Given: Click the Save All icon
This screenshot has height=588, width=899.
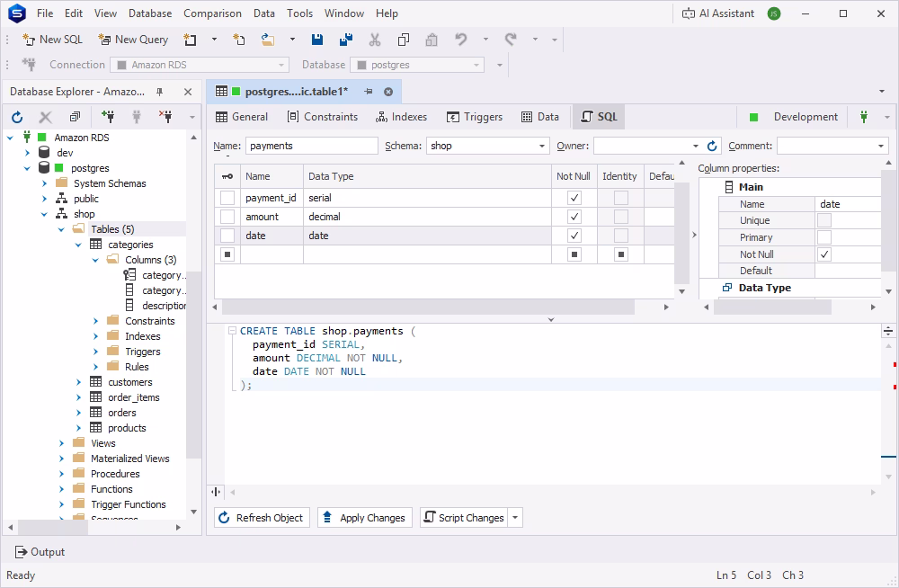Looking at the screenshot, I should click(x=346, y=39).
